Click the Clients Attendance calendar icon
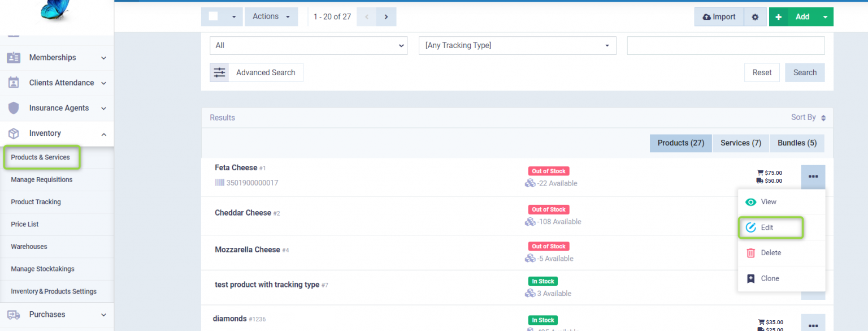 coord(14,83)
